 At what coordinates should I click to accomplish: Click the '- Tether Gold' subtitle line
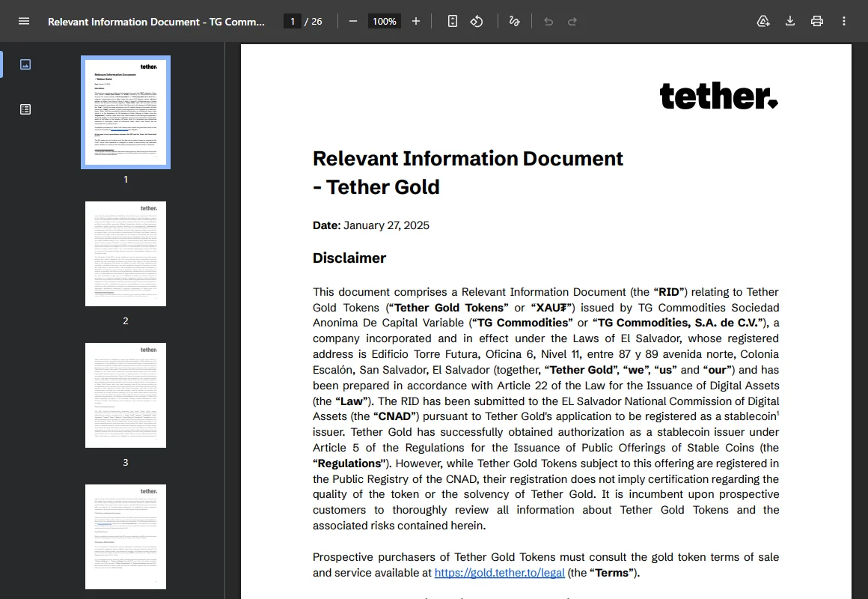pyautogui.click(x=376, y=187)
